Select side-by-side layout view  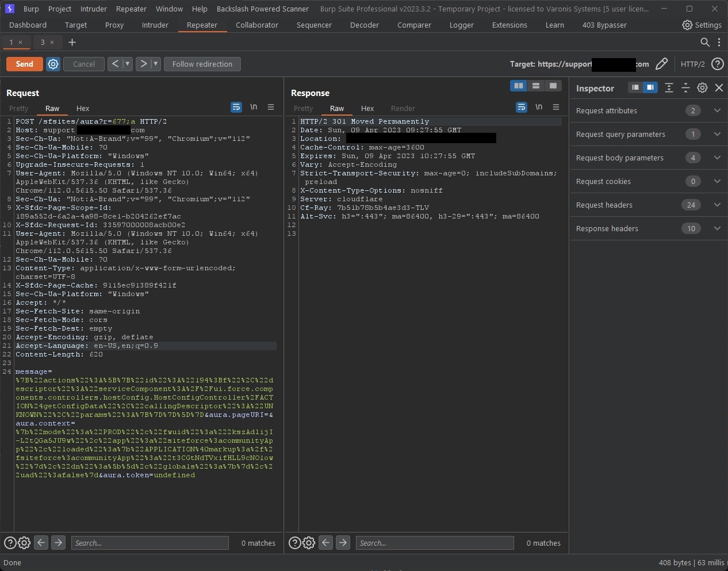(x=519, y=86)
